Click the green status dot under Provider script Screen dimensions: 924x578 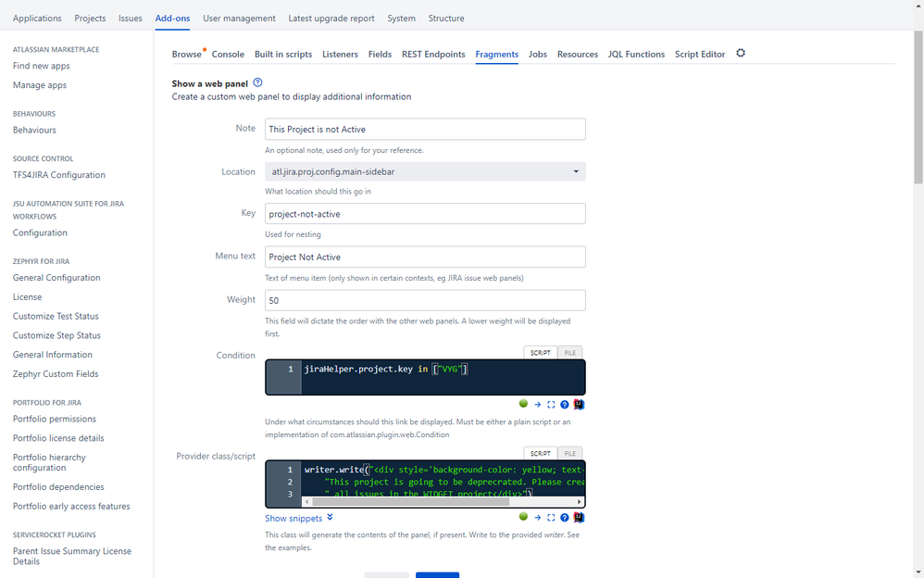523,516
